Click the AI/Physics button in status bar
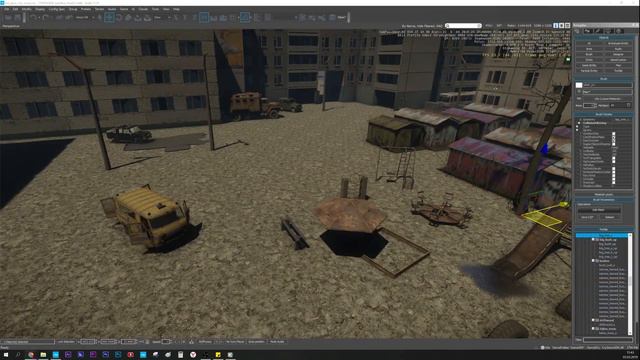This screenshot has height=360, width=640. tap(205, 342)
